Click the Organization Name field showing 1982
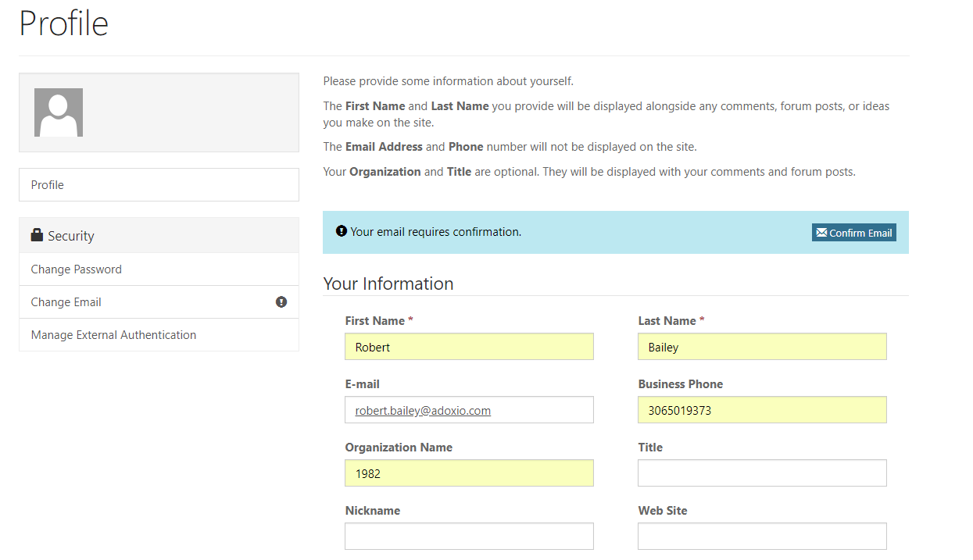973x560 pixels. tap(469, 473)
